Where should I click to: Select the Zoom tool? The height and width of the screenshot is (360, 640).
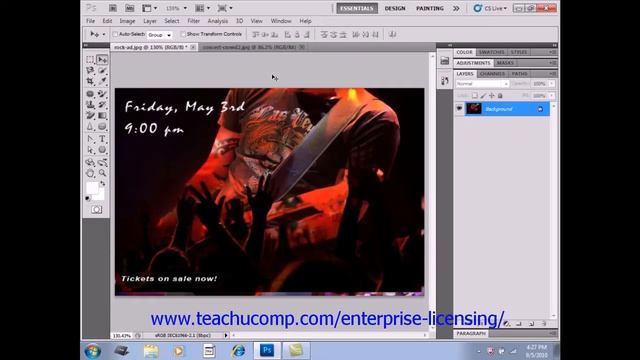102,173
